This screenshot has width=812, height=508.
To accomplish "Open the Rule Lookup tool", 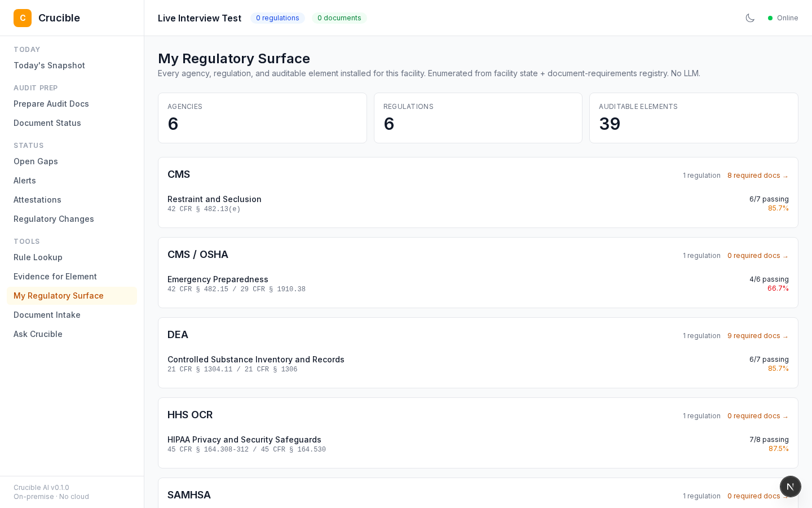I will click(x=38, y=257).
